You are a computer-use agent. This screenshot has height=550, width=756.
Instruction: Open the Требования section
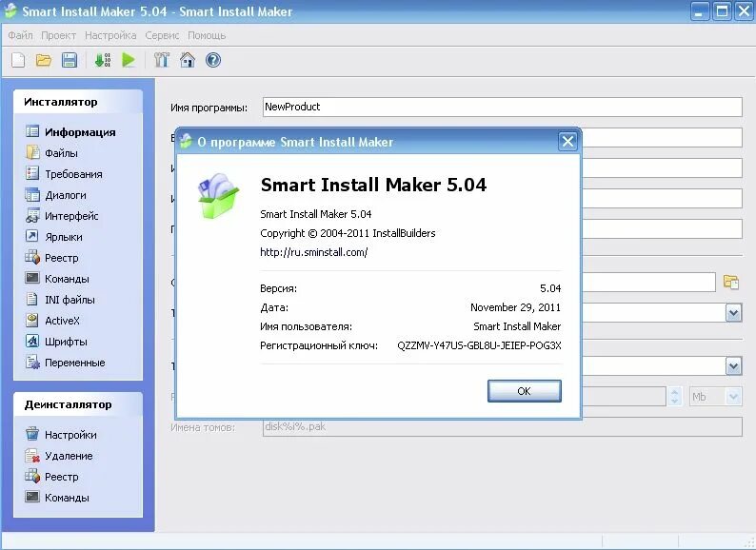click(x=64, y=174)
